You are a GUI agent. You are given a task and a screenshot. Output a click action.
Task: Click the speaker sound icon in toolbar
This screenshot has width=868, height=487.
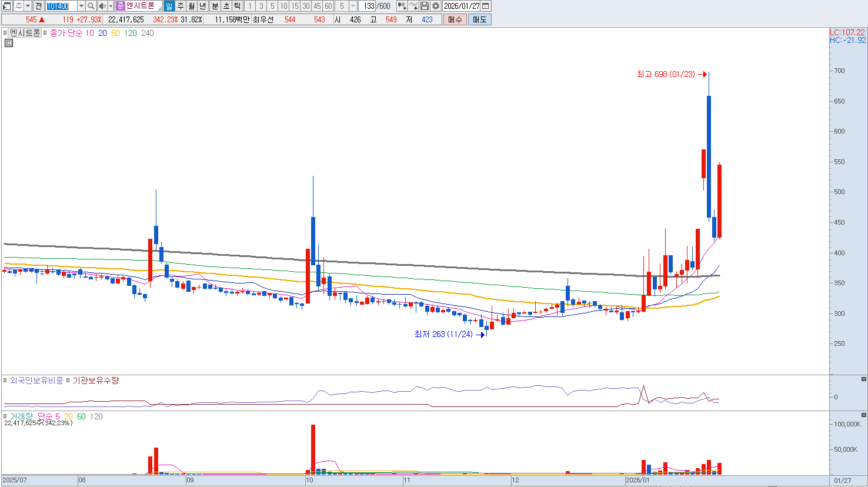pyautogui.click(x=102, y=6)
